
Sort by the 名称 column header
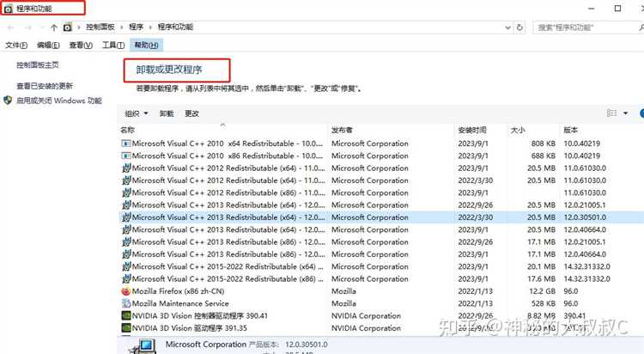(x=223, y=130)
